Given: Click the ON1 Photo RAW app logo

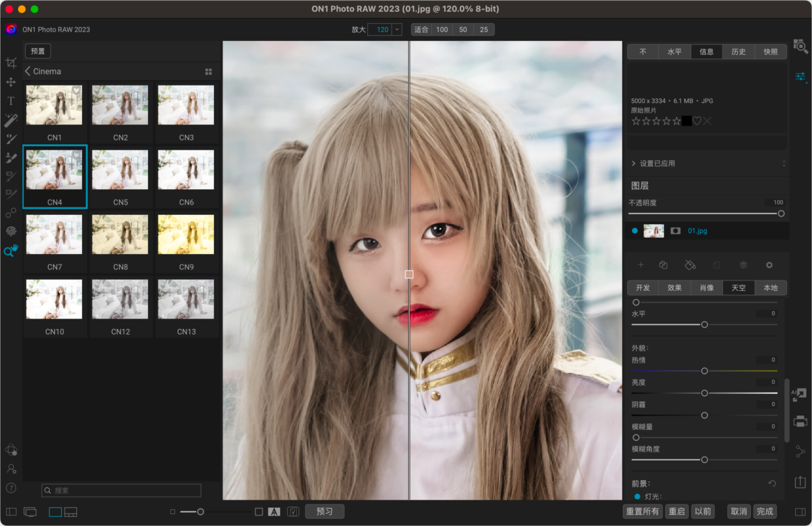Looking at the screenshot, I should tap(11, 29).
